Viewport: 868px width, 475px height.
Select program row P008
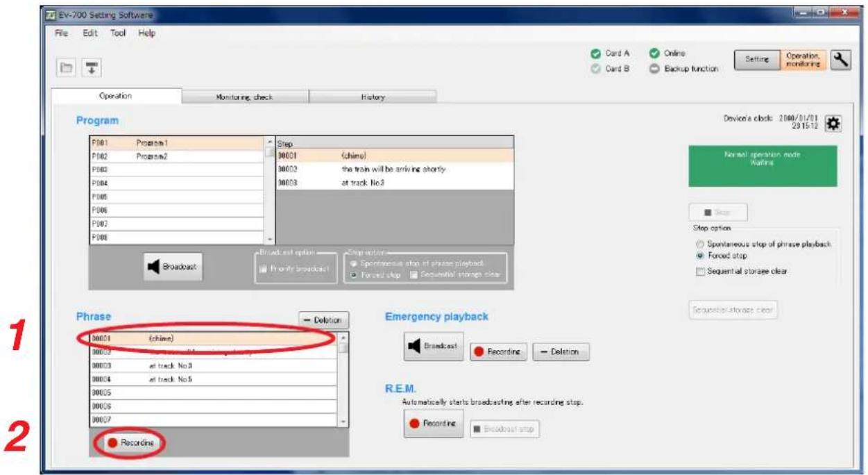click(177, 237)
